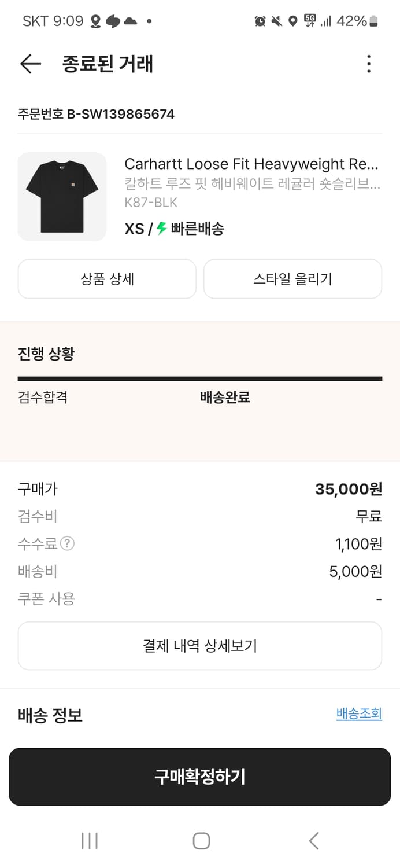The height and width of the screenshot is (868, 400).
Task: Open the 배송조회 tracking link
Action: 359,715
